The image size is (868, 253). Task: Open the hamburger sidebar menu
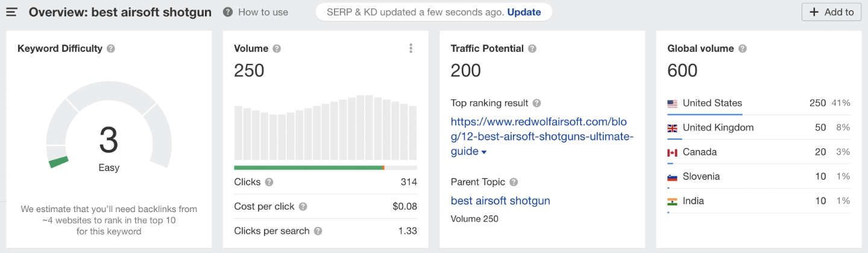[12, 12]
